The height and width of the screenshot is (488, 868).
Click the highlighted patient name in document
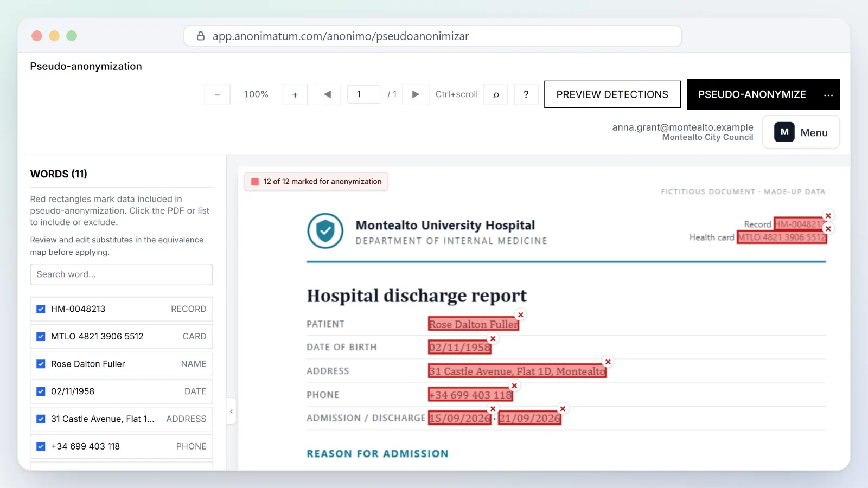pyautogui.click(x=474, y=324)
